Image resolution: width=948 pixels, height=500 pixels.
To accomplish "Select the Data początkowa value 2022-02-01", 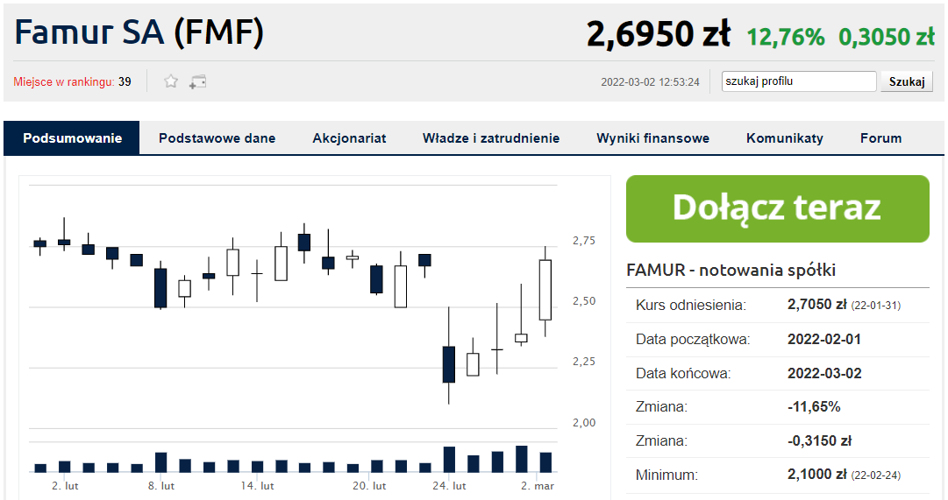I will 824,339.
